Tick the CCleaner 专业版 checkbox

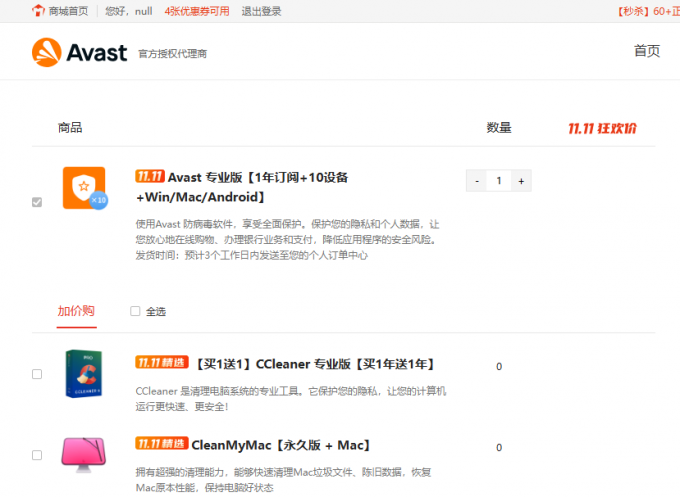37,374
